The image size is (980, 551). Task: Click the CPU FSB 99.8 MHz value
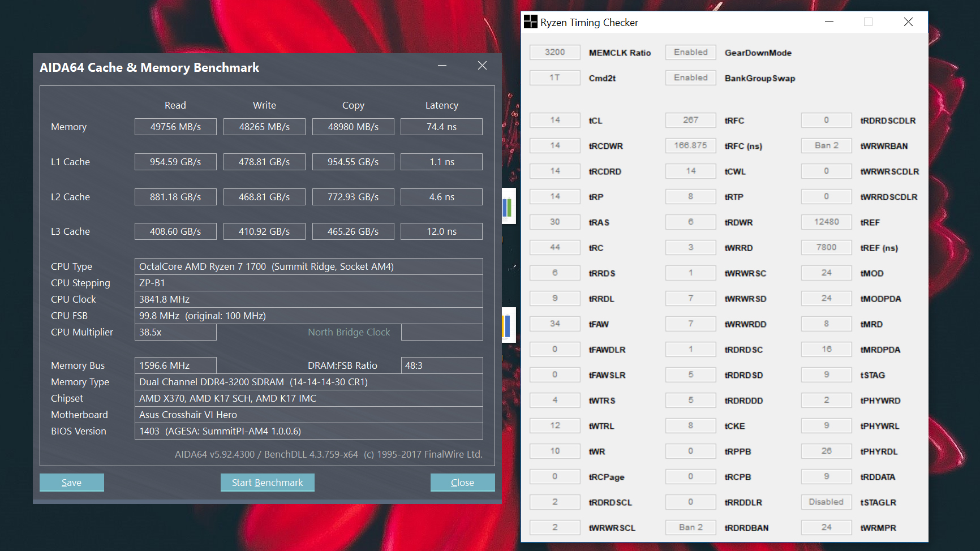pyautogui.click(x=309, y=316)
